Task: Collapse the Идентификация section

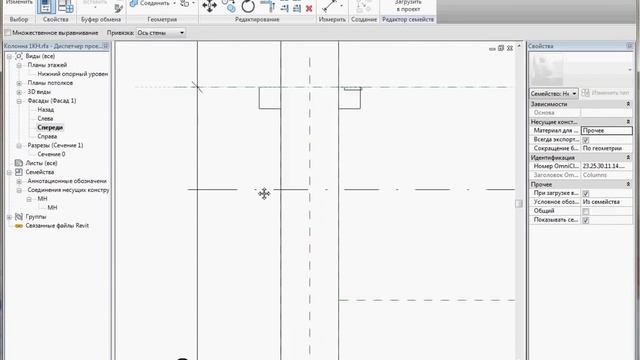Action: tap(628, 157)
